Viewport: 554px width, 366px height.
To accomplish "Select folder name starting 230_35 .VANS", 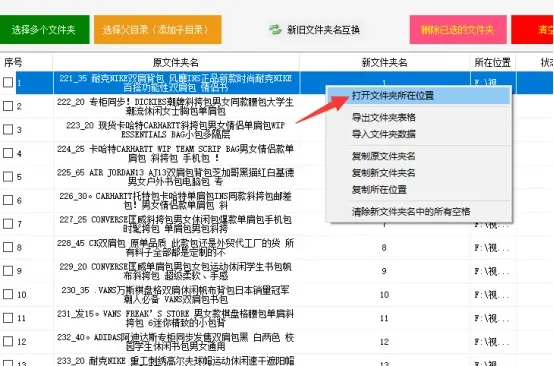I will 176,295.
